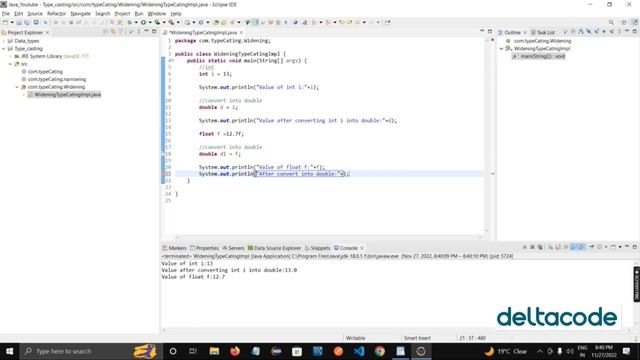Viewport: 640px width, 360px height.
Task: Toggle Link with Editor in Project Explorer
Action: (x=112, y=32)
